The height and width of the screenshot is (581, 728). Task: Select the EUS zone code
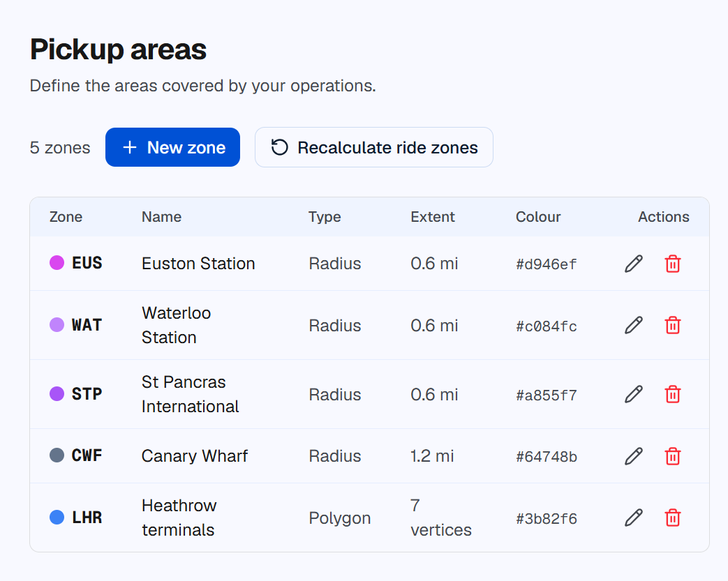[87, 263]
